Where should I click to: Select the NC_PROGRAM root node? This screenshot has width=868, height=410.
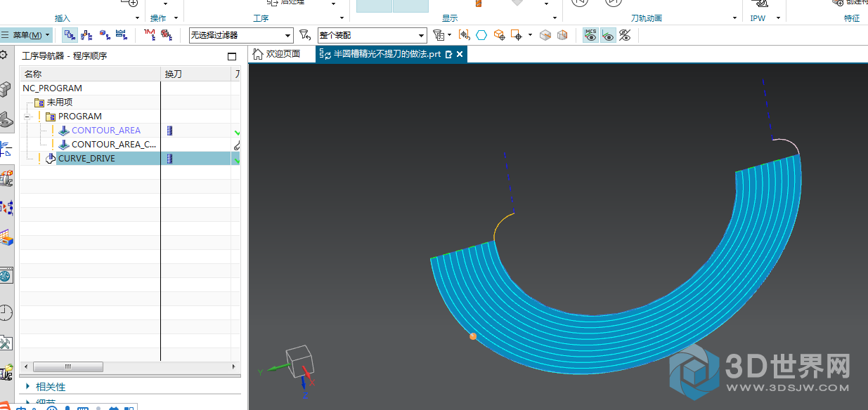[52, 88]
